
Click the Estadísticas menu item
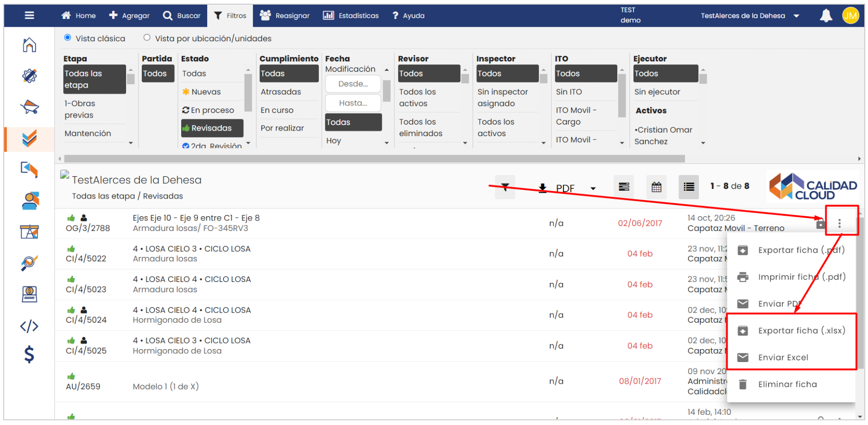pyautogui.click(x=351, y=16)
